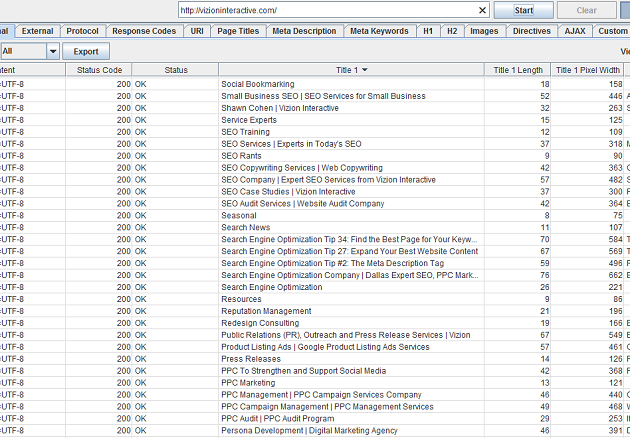Select the Response Codes tab
Viewport: 630px width, 438px height.
[144, 31]
